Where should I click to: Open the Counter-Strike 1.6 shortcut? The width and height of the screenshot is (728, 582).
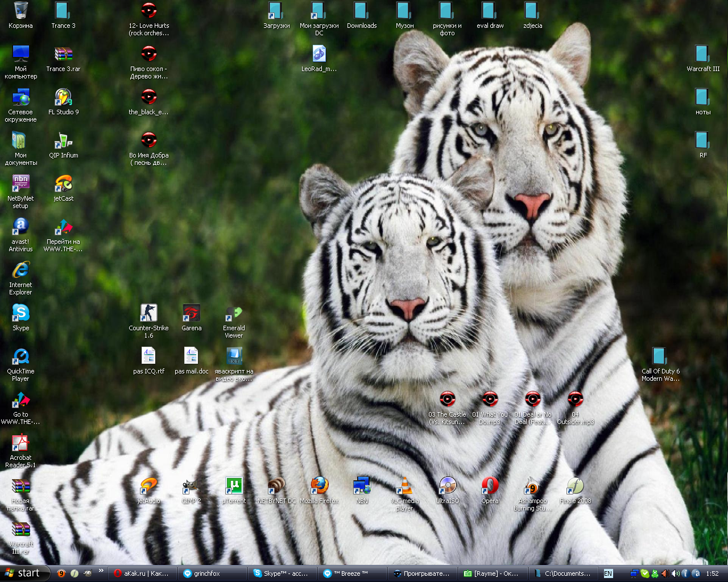(x=148, y=313)
